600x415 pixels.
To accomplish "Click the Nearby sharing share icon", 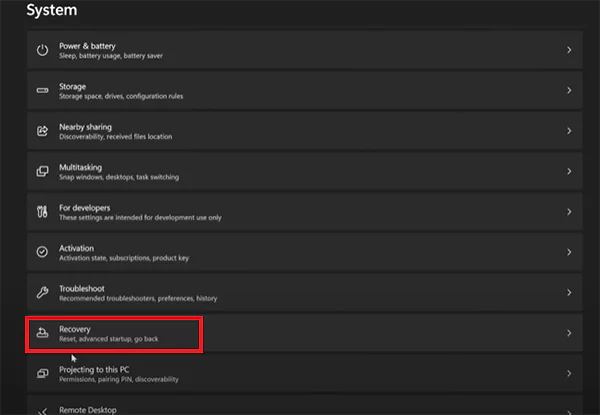I will pyautogui.click(x=42, y=131).
